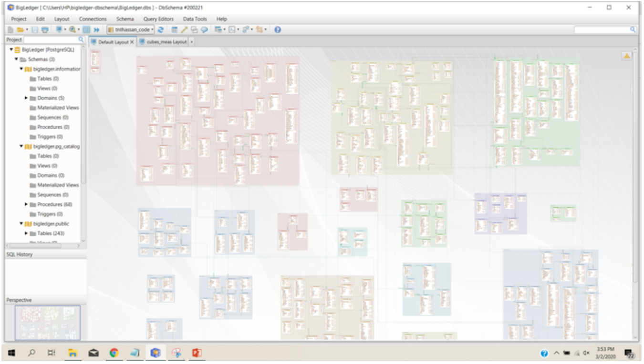
Task: Open PowerPoint from the taskbar
Action: click(x=197, y=354)
